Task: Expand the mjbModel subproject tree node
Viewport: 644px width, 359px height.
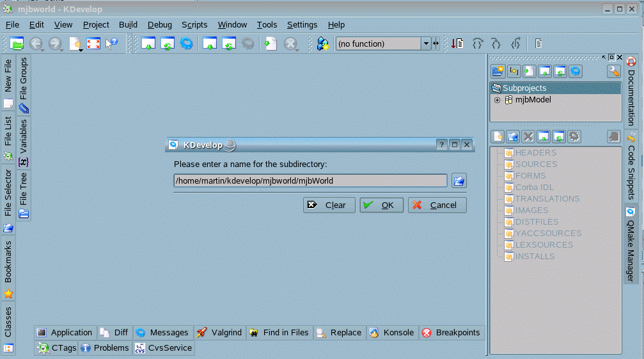Action: pos(497,100)
